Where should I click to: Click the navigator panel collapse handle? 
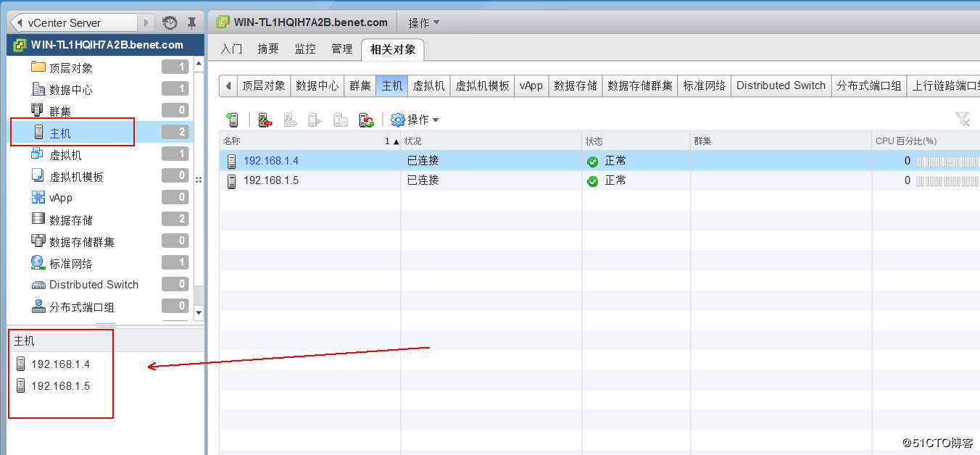point(199,178)
